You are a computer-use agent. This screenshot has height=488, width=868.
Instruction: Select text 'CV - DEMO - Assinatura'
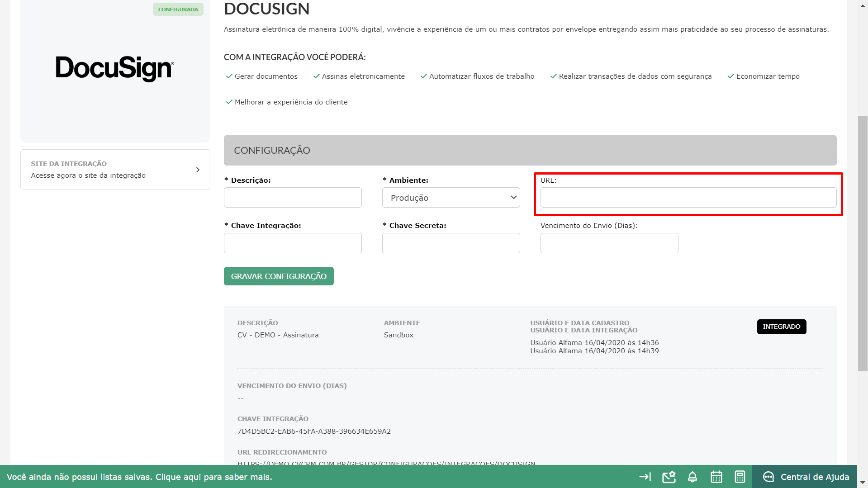pyautogui.click(x=278, y=335)
